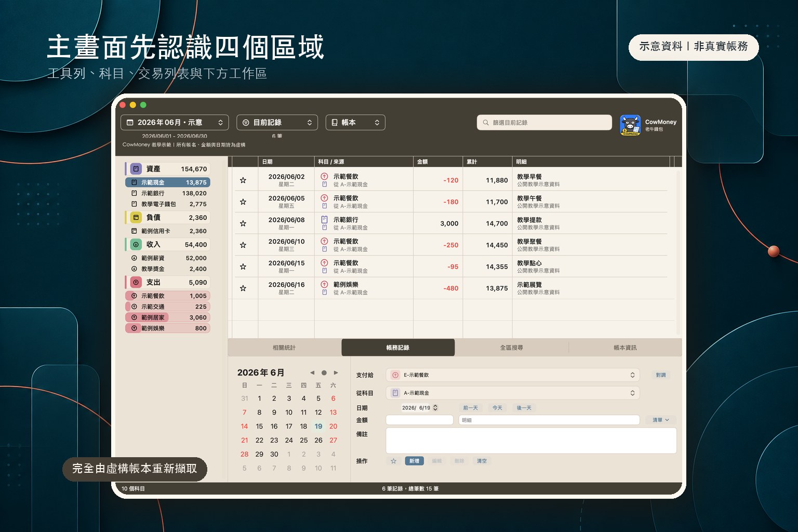Viewport: 798px width, 532px height.
Task: Select the 示範餐飲 expense row in sidebar
Action: pyautogui.click(x=167, y=296)
